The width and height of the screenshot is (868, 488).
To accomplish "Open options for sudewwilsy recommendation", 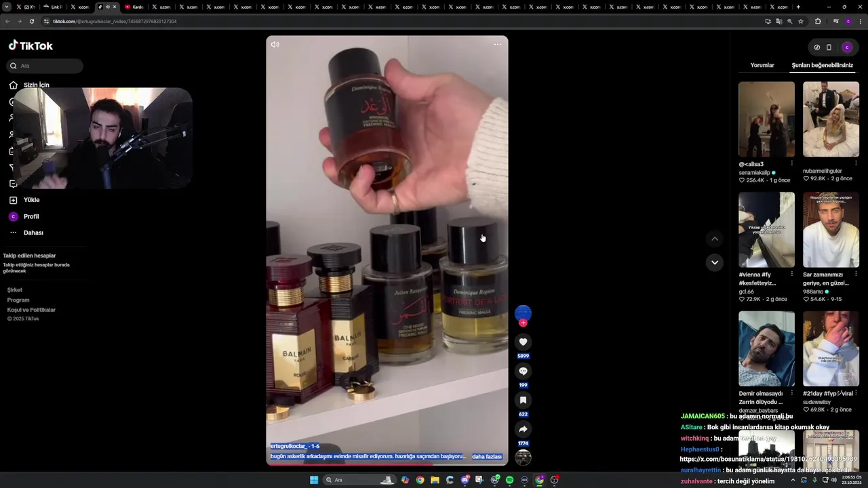I will click(856, 393).
